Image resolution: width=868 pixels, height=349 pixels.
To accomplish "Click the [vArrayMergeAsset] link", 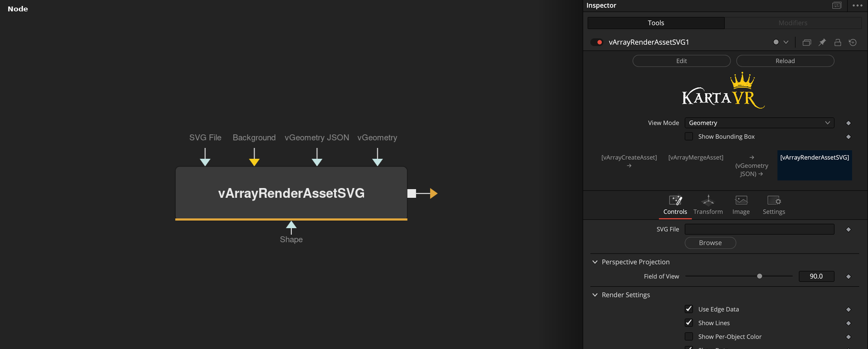I will tap(695, 158).
